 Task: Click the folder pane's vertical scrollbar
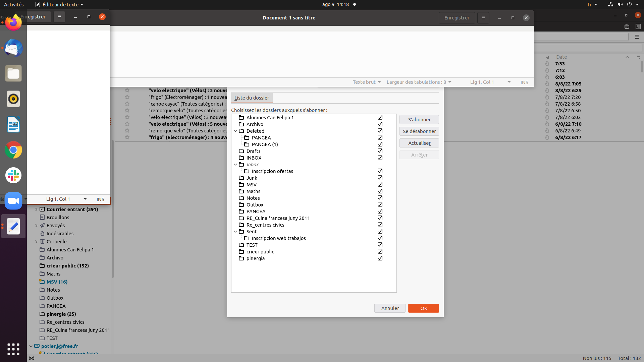(113, 235)
